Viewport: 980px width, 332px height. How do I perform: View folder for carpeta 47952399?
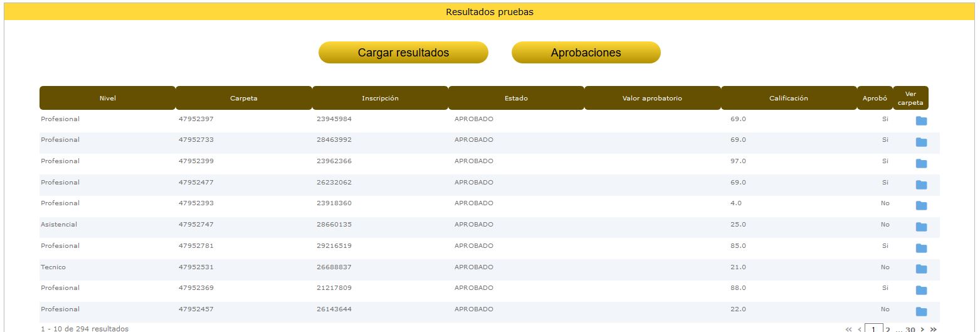point(921,164)
